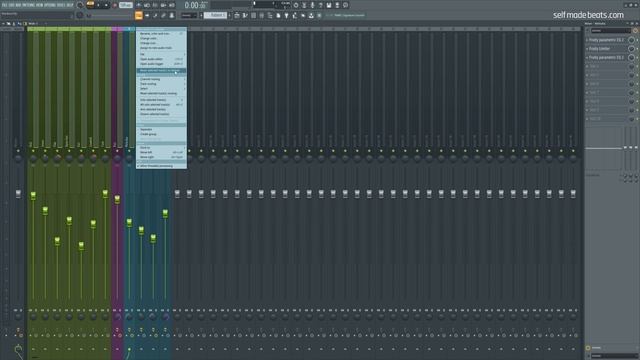
Task: Click the funnel-shaped icon in second toolbar
Action: point(287,16)
